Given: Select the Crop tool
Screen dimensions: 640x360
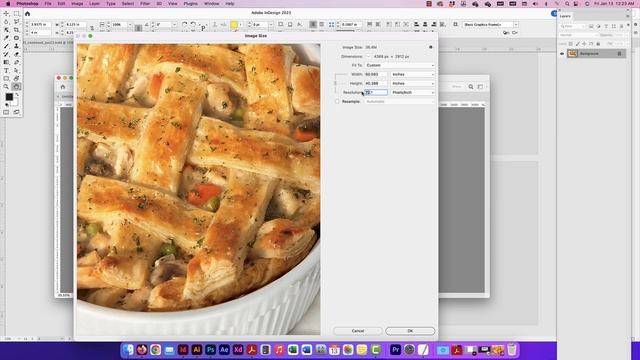Looking at the screenshot, I should (x=16, y=30).
